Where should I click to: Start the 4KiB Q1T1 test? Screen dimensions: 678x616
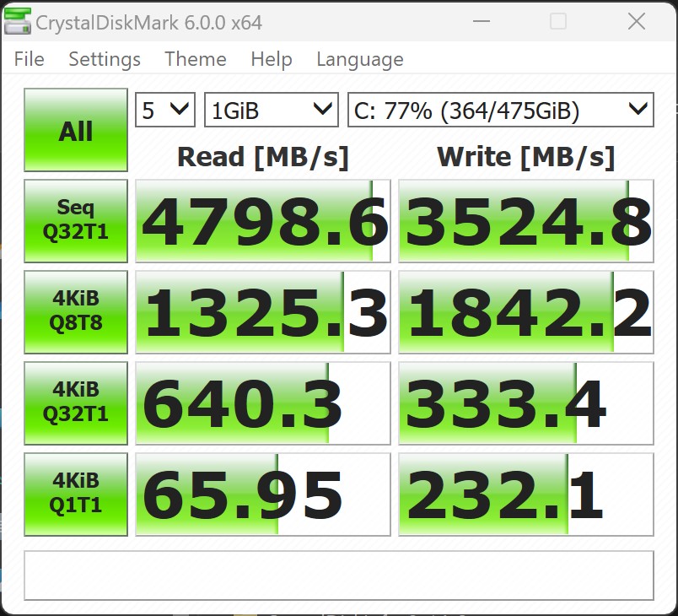coord(76,494)
